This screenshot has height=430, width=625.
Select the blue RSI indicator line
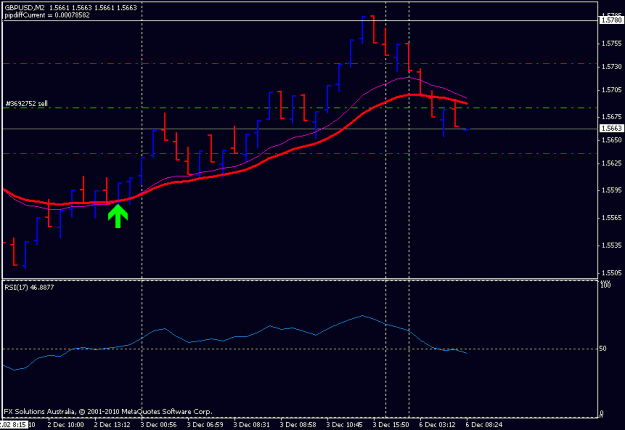[x=270, y=326]
